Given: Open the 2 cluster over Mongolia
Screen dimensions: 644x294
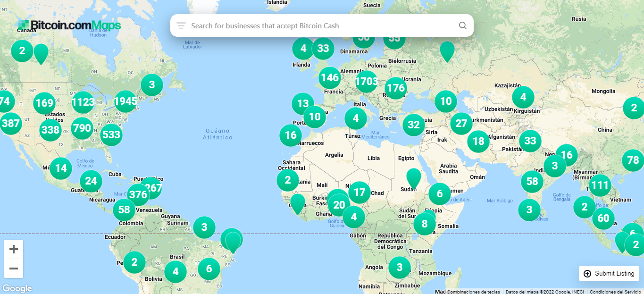Looking at the screenshot, I should click(634, 108).
